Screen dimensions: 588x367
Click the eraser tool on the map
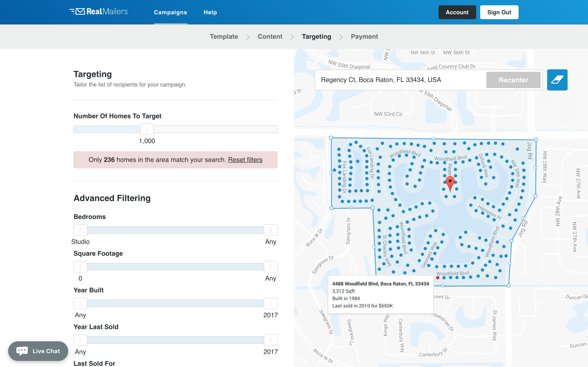point(557,80)
